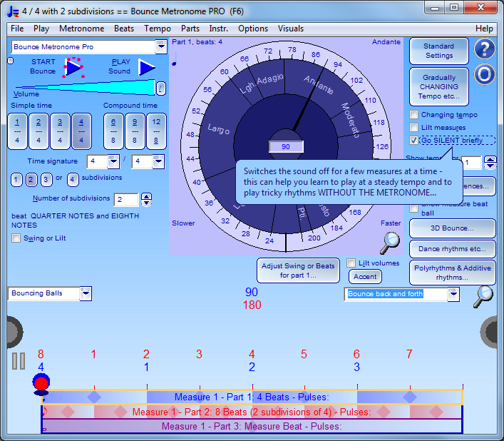Choose 2 subdivisions circle button
Viewport: 504px width, 441px height.
coord(31,180)
